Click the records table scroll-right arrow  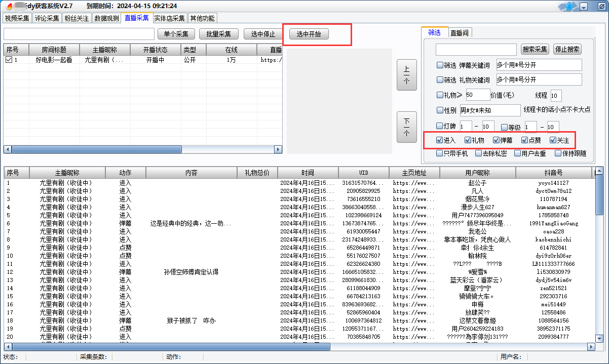[591, 347]
